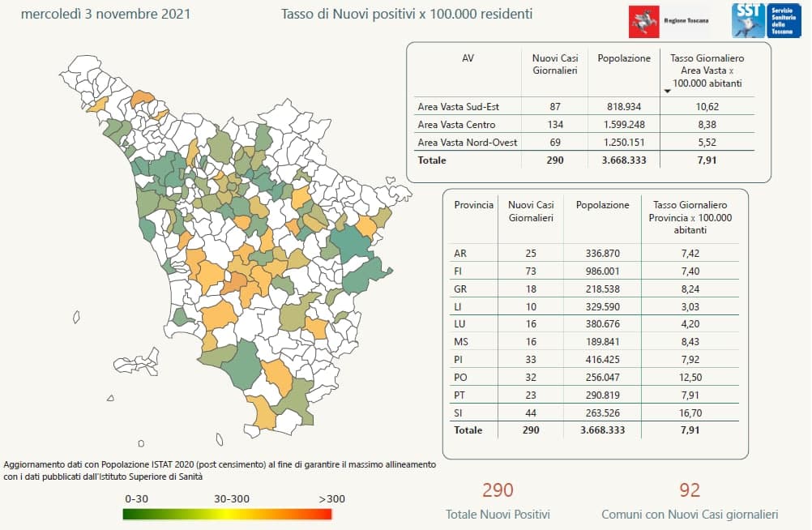
Task: Sort the province table by the Popolazione header
Action: [602, 205]
